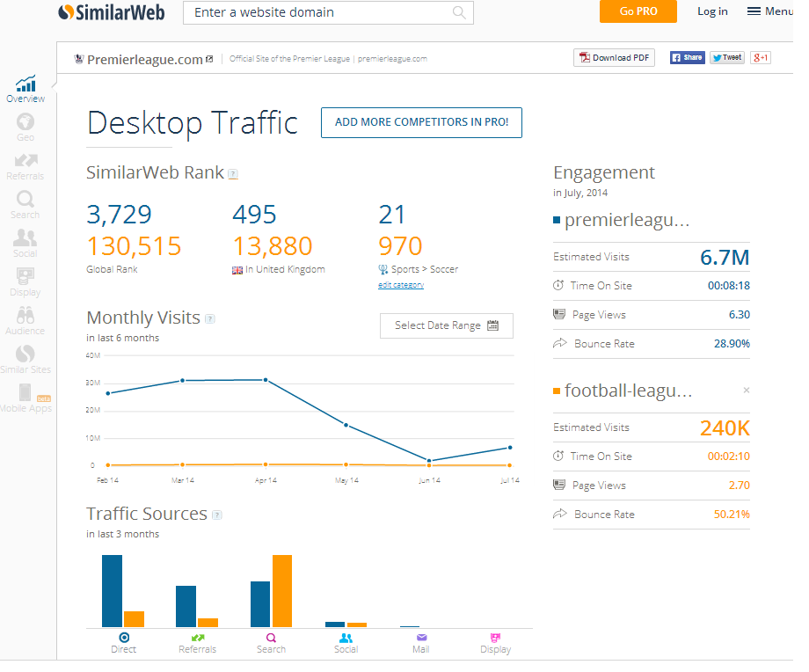Image resolution: width=809 pixels, height=672 pixels.
Task: Click the edit category link
Action: [401, 285]
